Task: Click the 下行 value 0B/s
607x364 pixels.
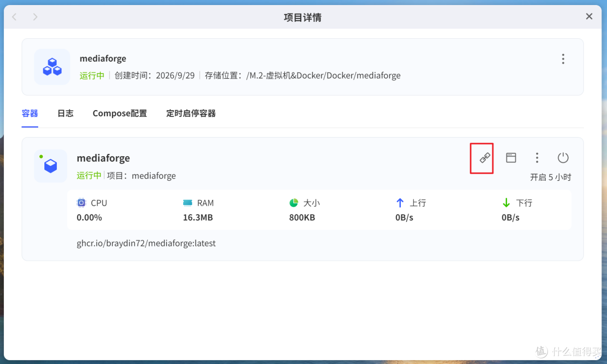Action: pyautogui.click(x=510, y=217)
